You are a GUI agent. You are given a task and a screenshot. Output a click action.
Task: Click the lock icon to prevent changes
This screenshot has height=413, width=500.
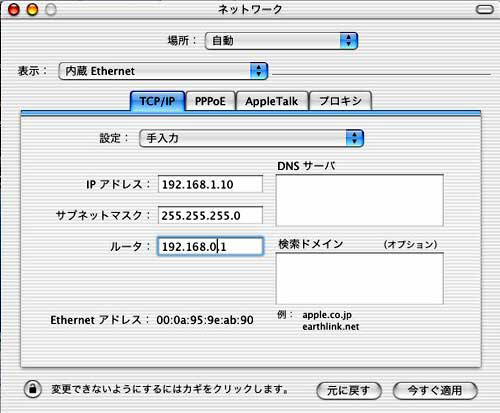[x=33, y=389]
